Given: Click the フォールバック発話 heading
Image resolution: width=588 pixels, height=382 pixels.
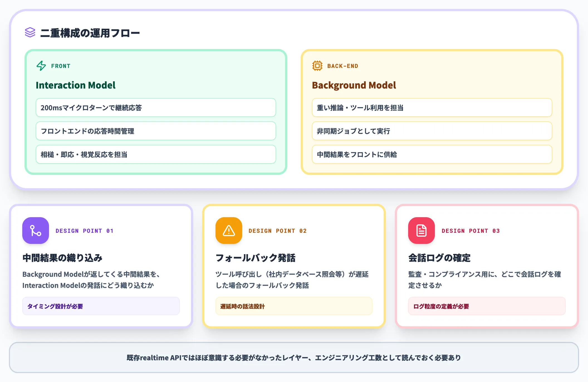Looking at the screenshot, I should [x=256, y=258].
